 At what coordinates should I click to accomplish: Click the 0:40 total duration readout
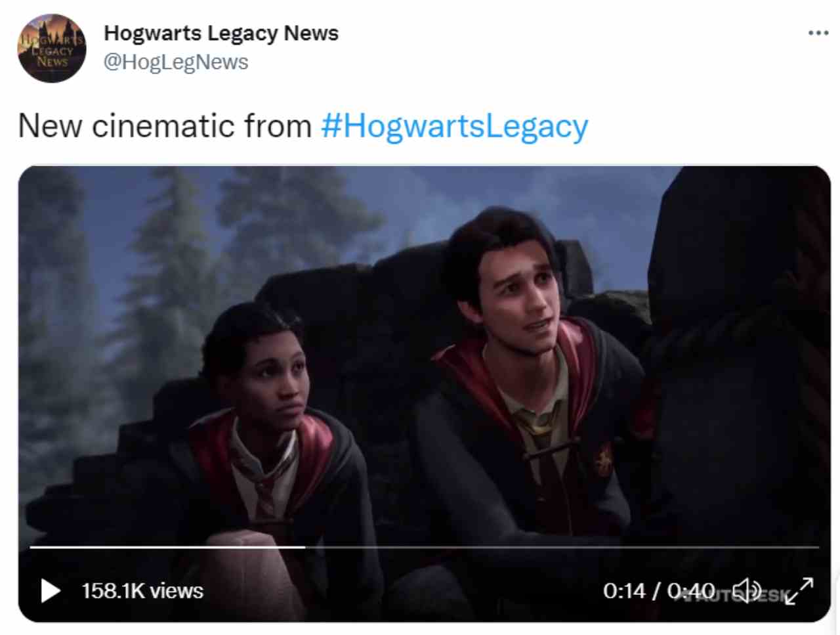pyautogui.click(x=691, y=591)
